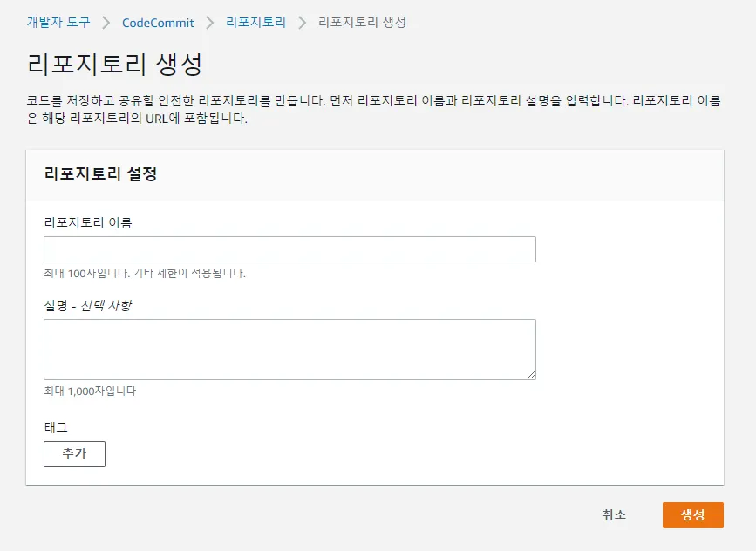Viewport: 756px width, 551px height.
Task: Click the chevron after CodeCommit breadcrumb
Action: tap(209, 23)
